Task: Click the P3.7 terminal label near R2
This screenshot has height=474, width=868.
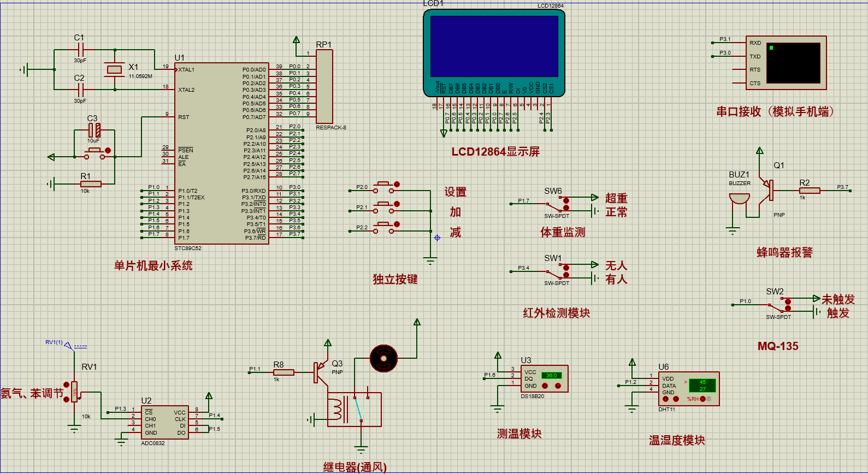Action: 843,187
